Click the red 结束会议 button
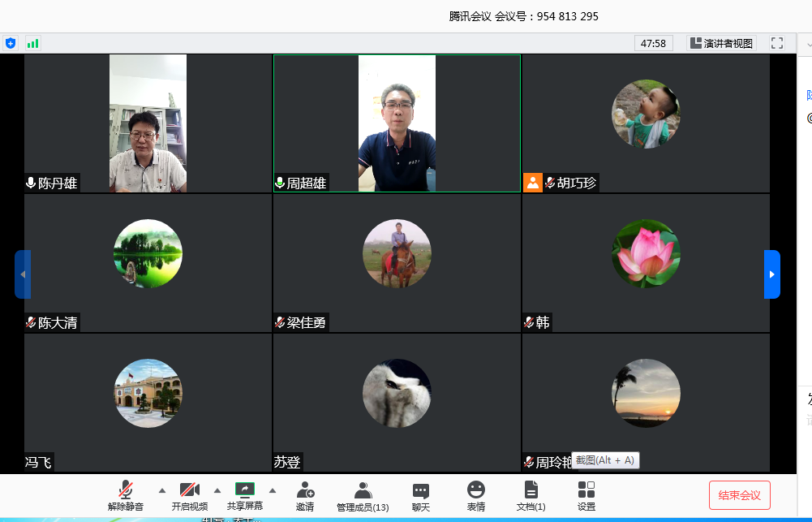812x522 pixels. 739,495
